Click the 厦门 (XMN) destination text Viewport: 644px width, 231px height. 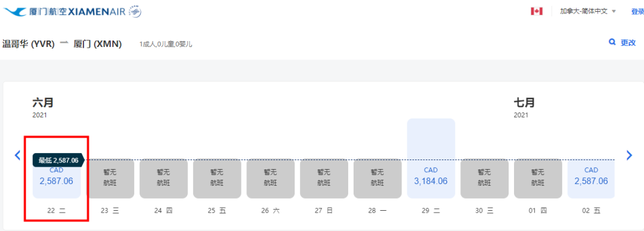coord(97,44)
